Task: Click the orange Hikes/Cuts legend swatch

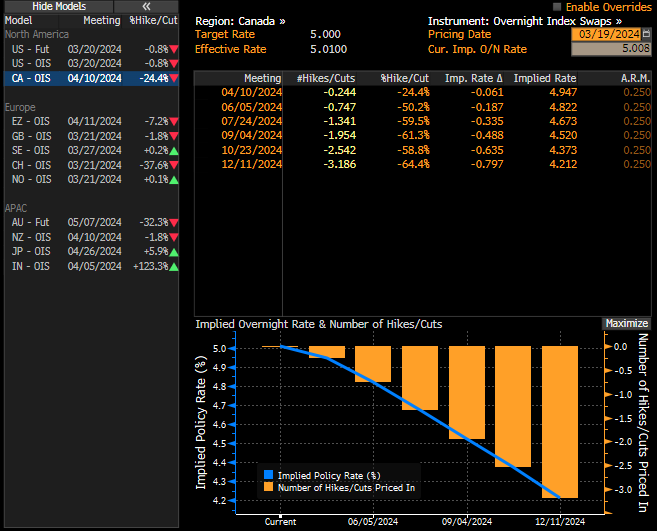Action: click(x=267, y=487)
